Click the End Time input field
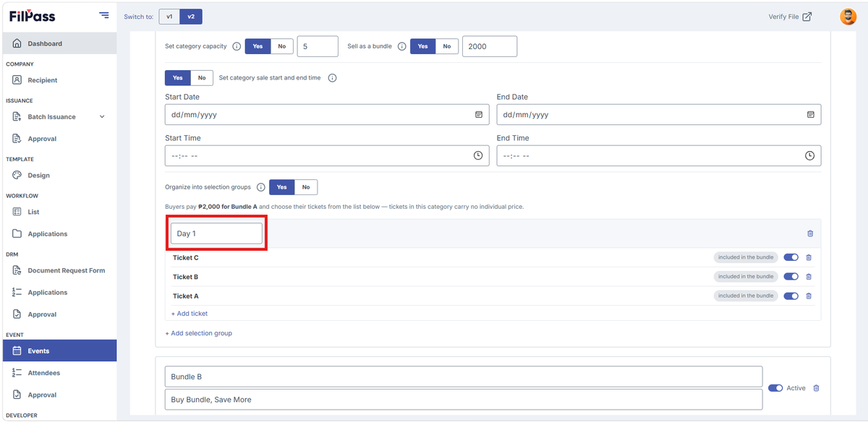The image size is (868, 422). pyautogui.click(x=659, y=155)
